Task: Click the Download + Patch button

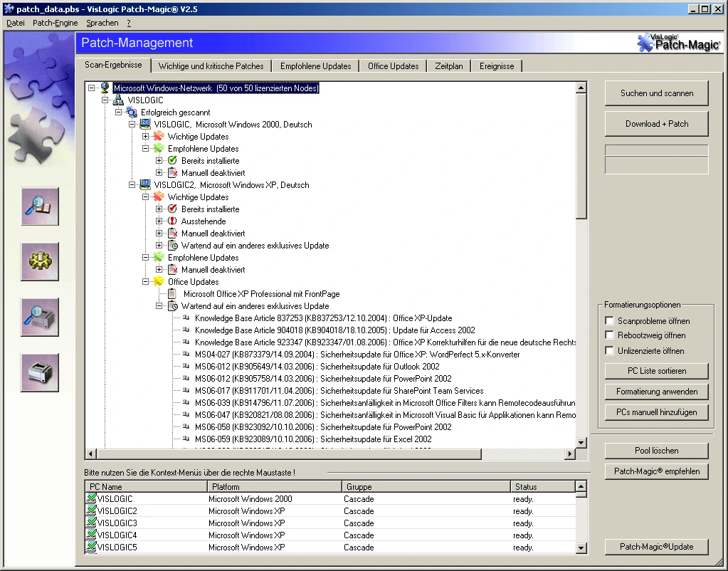Action: coord(657,124)
